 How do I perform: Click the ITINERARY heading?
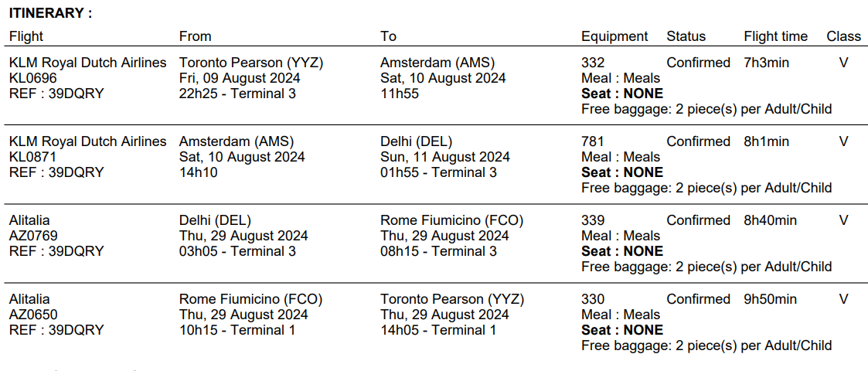tap(50, 13)
